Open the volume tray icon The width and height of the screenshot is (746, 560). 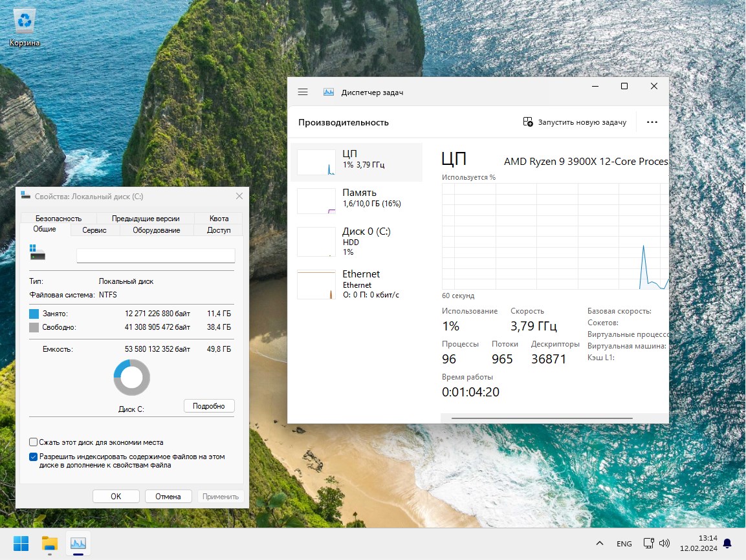click(x=664, y=543)
